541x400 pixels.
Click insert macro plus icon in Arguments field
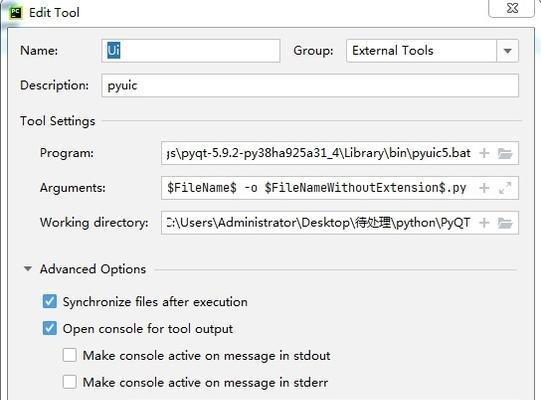click(x=484, y=188)
